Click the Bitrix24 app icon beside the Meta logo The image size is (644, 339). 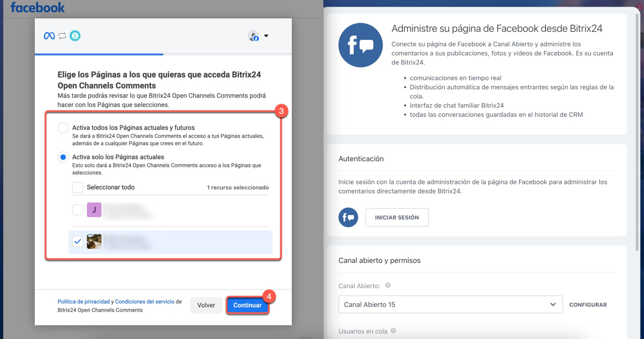(x=75, y=36)
